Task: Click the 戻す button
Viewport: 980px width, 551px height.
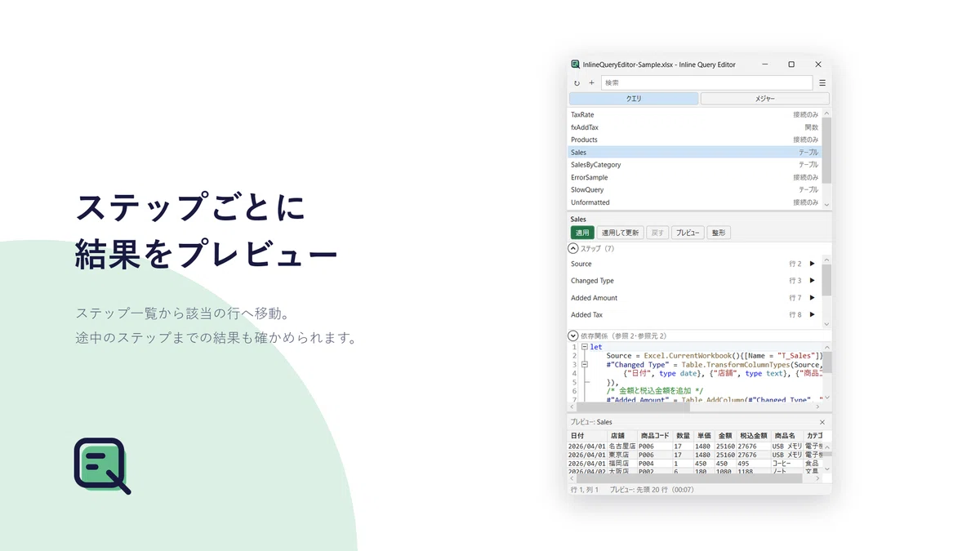Action: pos(657,233)
